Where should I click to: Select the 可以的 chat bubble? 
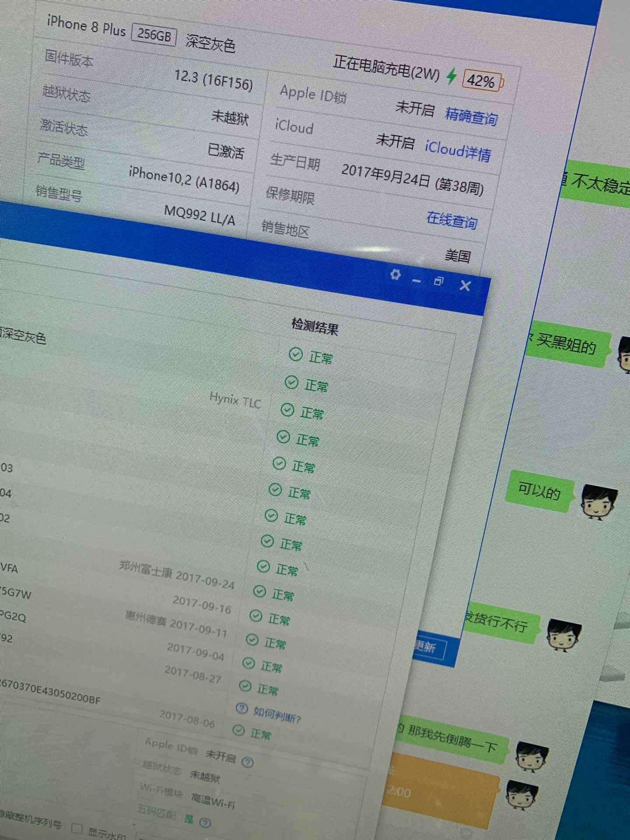539,492
